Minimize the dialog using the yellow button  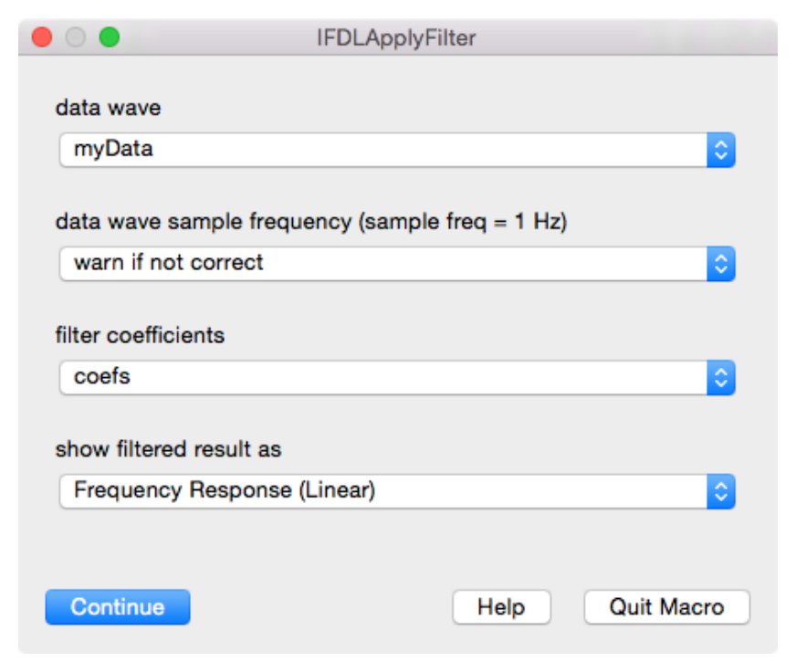click(76, 38)
